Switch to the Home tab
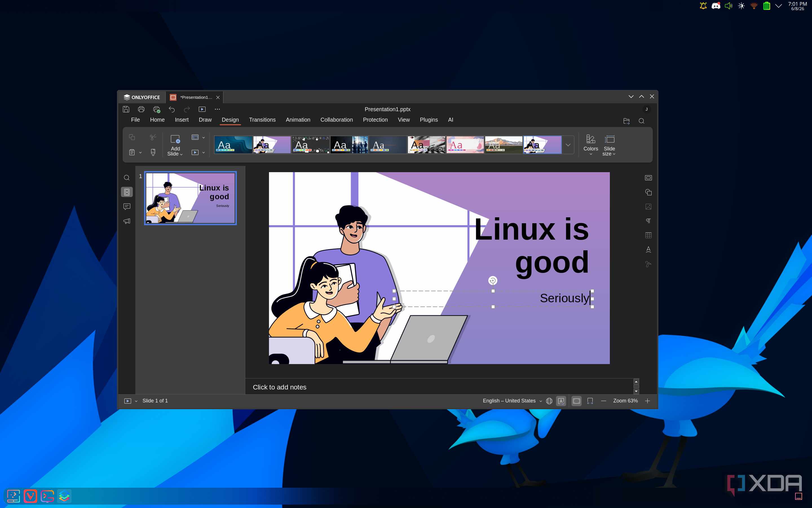812x508 pixels. 157,120
